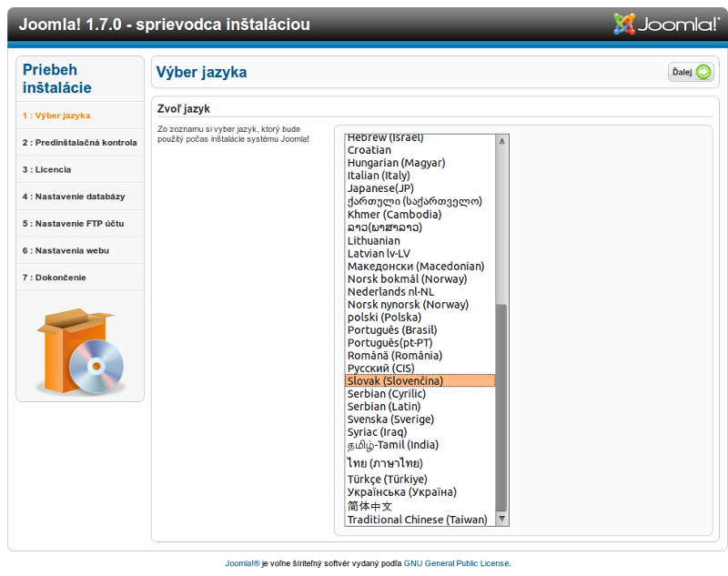
Task: Choose Syriac (Iraq) language
Action: 420,432
